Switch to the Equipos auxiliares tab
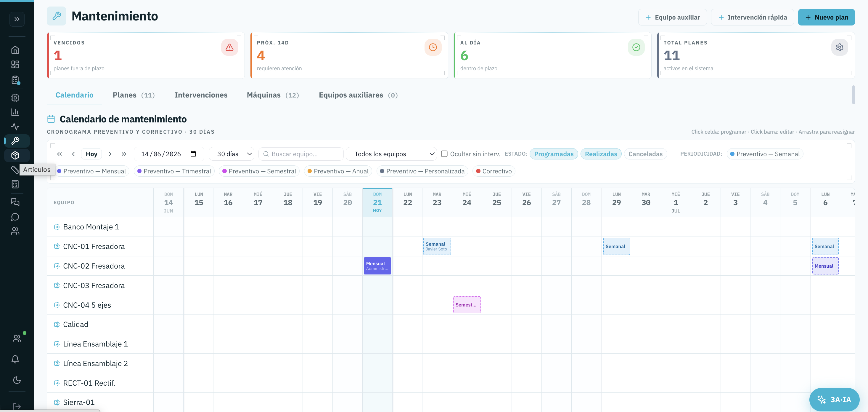 point(358,95)
